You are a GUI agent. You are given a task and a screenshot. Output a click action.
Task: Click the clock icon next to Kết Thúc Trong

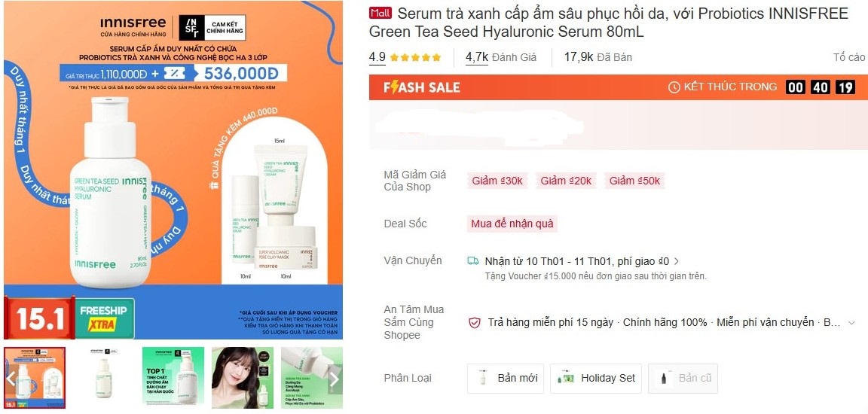[674, 87]
